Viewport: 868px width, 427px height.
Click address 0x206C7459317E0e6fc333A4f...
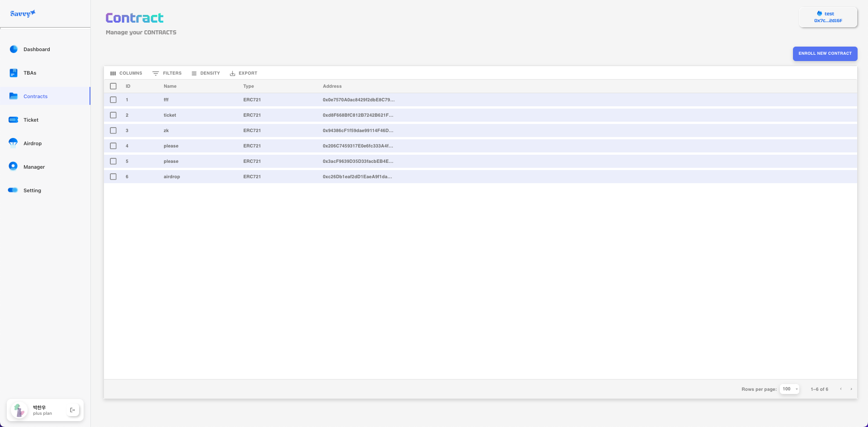(x=358, y=146)
